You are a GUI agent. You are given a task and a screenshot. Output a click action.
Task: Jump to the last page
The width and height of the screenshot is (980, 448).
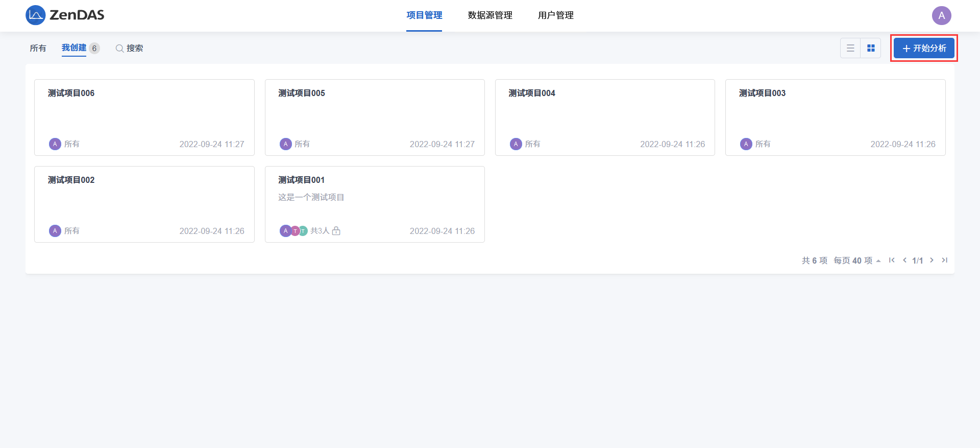[944, 261]
